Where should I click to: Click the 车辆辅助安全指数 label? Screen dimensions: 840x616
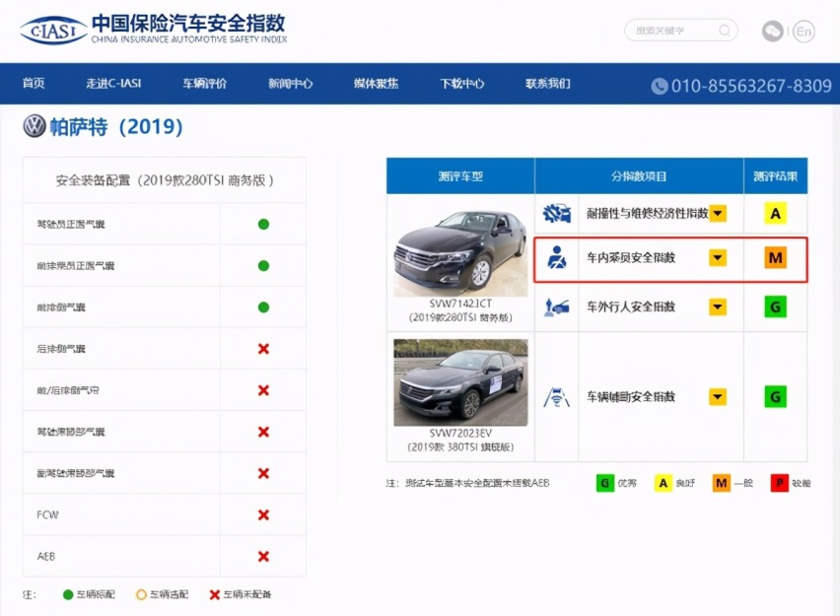coord(631,397)
